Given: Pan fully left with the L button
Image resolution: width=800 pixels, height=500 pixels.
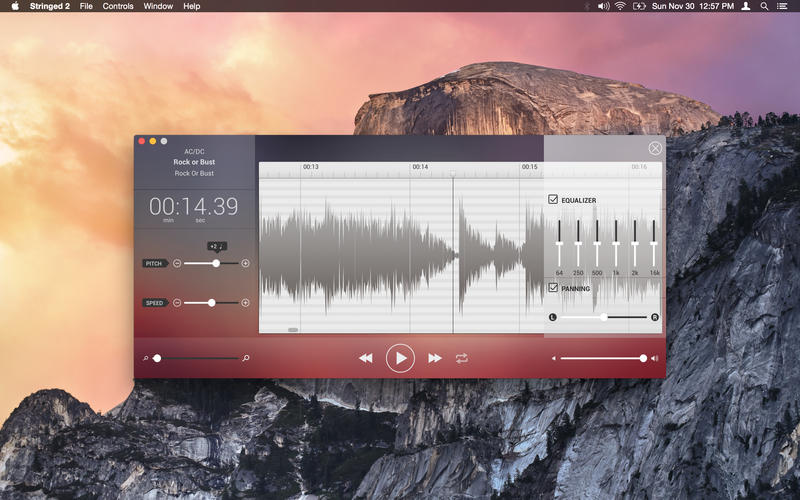Looking at the screenshot, I should 552,317.
